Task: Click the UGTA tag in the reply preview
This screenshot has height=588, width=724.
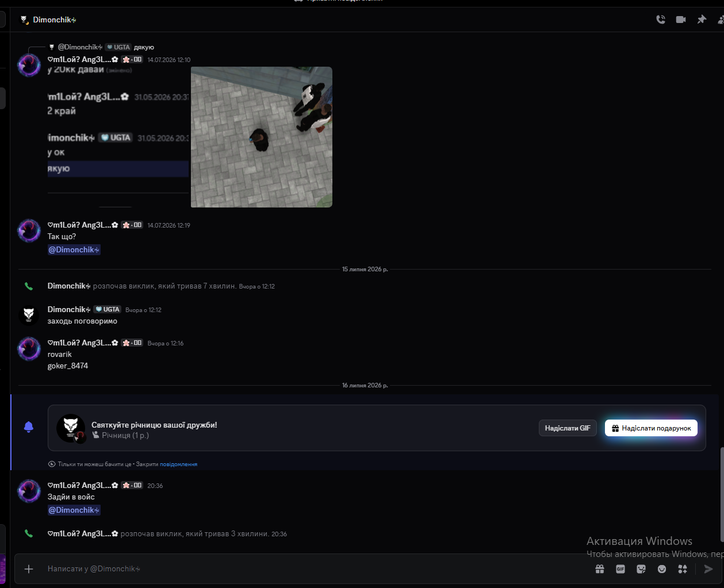Action: coord(118,47)
